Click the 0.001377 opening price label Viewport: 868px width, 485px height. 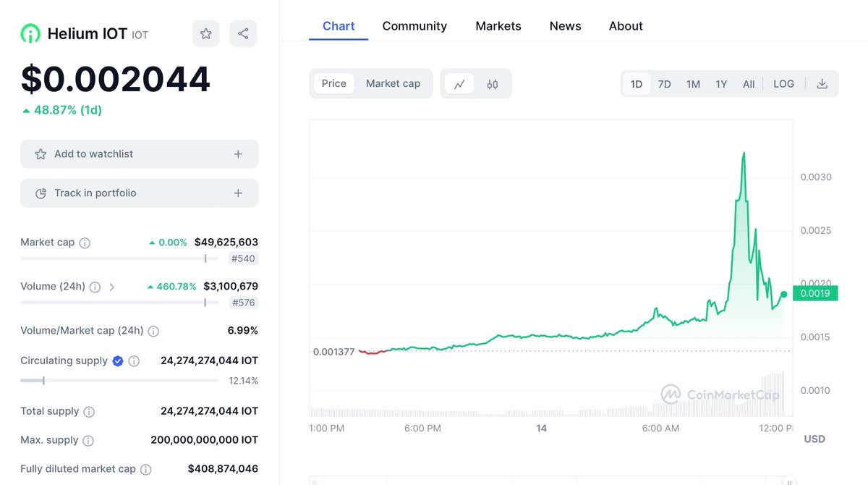tap(334, 352)
